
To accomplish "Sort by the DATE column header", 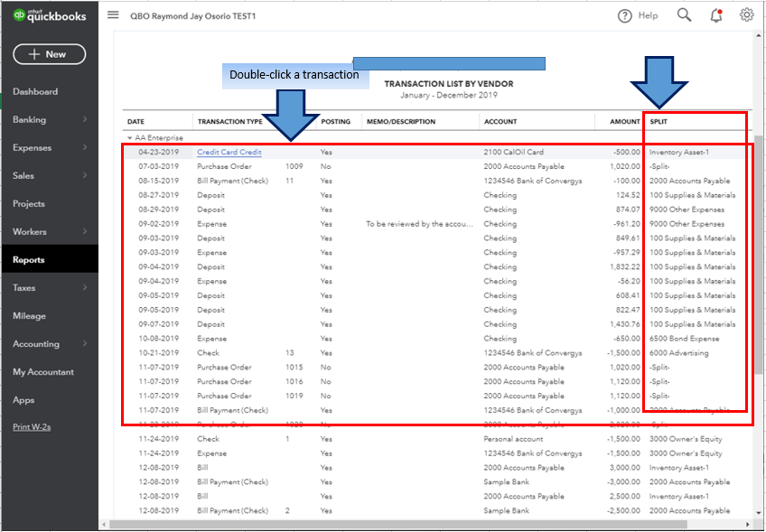I will click(135, 122).
